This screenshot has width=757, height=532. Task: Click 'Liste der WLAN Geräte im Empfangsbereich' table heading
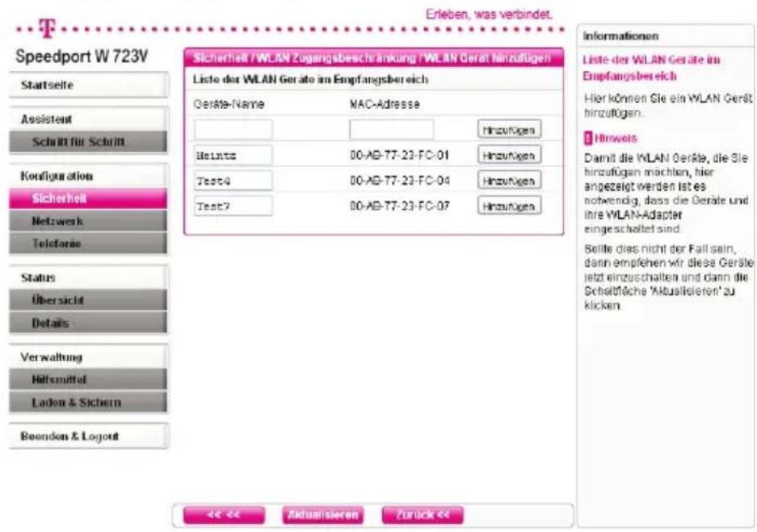(x=310, y=80)
